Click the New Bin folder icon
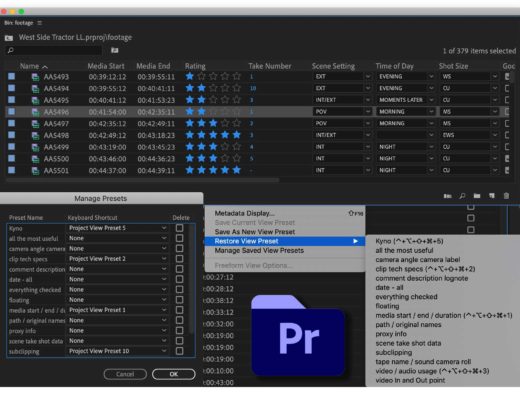The height and width of the screenshot is (400, 520). click(477, 196)
